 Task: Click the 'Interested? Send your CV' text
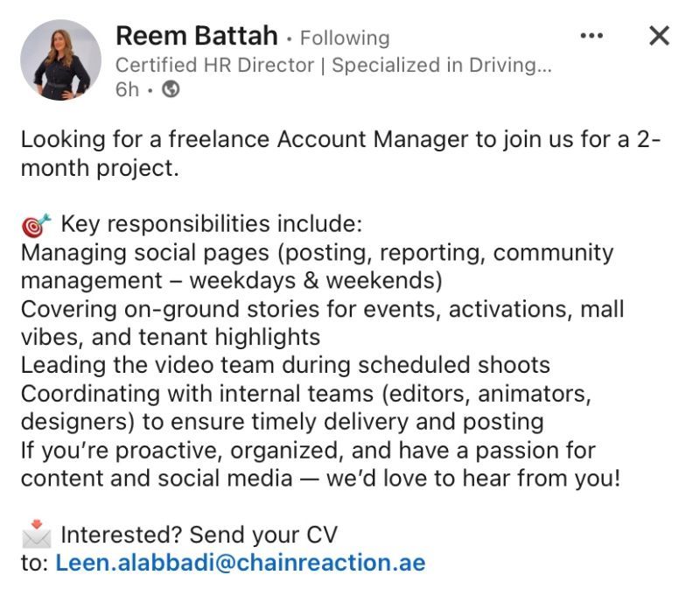[199, 535]
